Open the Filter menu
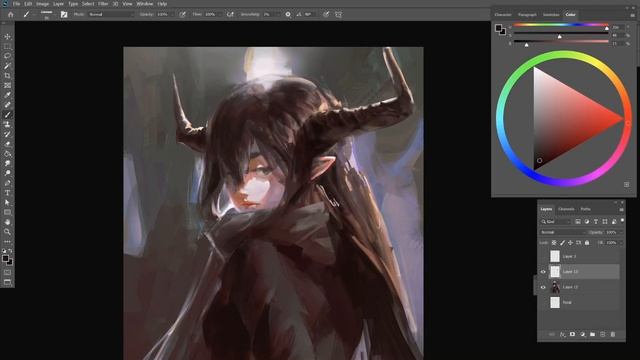This screenshot has height=360, width=640. pos(103,4)
